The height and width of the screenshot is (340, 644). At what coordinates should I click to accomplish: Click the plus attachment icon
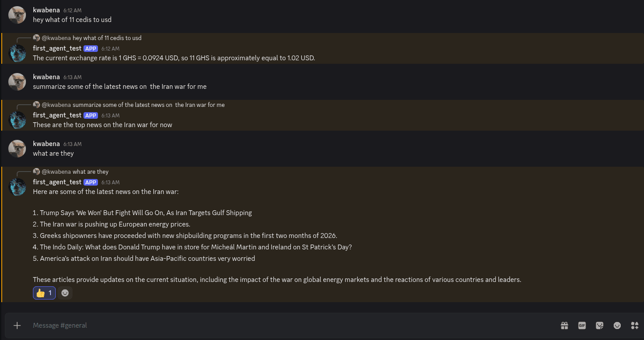[17, 325]
